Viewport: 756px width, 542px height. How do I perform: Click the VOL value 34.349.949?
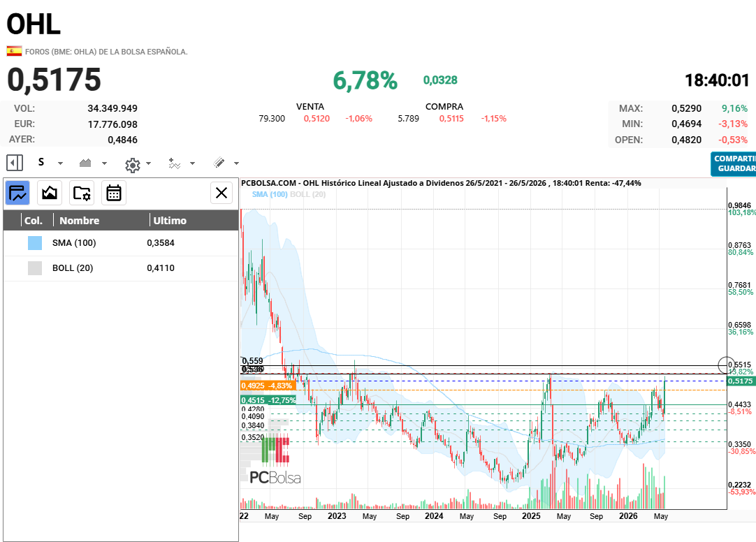(x=112, y=108)
